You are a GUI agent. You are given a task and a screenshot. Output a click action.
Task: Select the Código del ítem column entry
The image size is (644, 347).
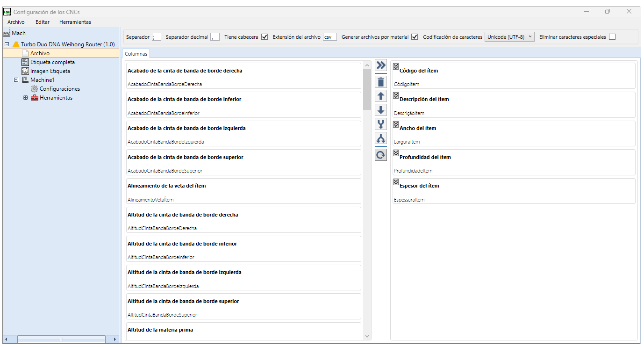click(x=514, y=76)
